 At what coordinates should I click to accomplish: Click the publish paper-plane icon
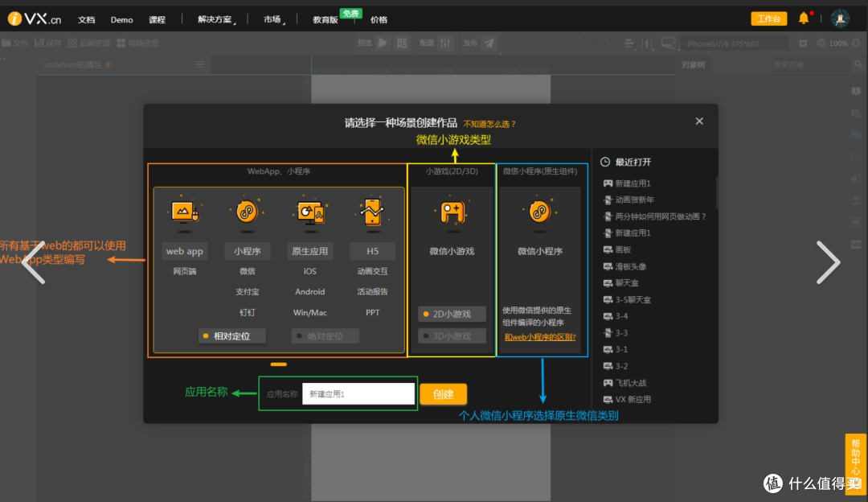click(489, 43)
